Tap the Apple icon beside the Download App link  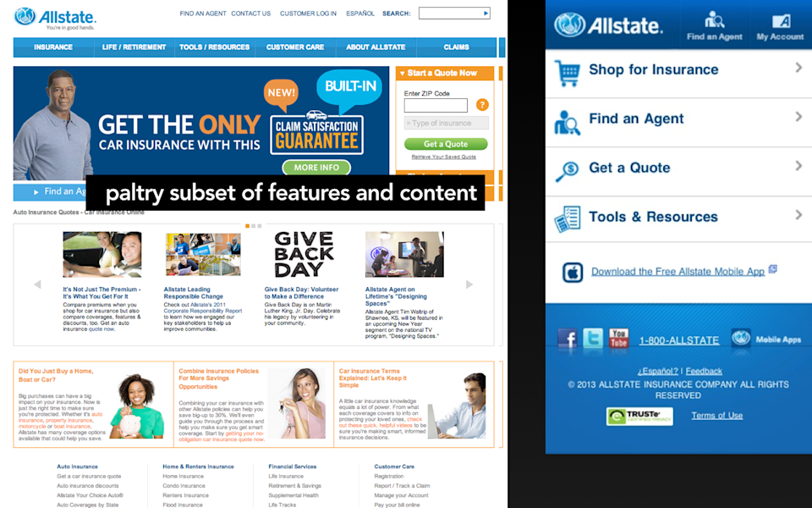573,272
